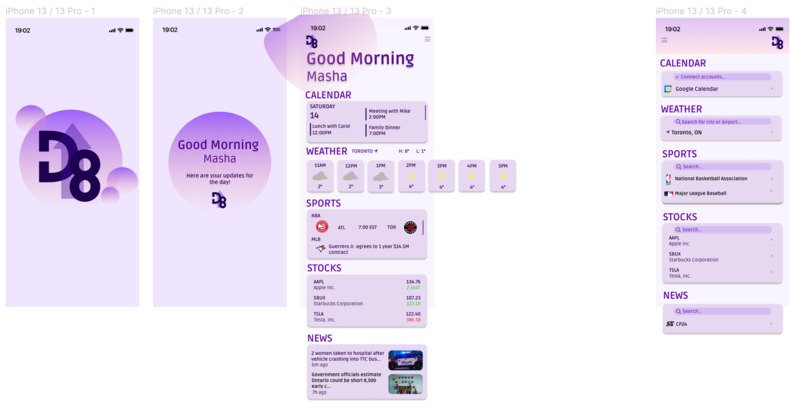This screenshot has height=415, width=806.
Task: Click the CP24 logo in the News settings
Action: pyautogui.click(x=670, y=324)
